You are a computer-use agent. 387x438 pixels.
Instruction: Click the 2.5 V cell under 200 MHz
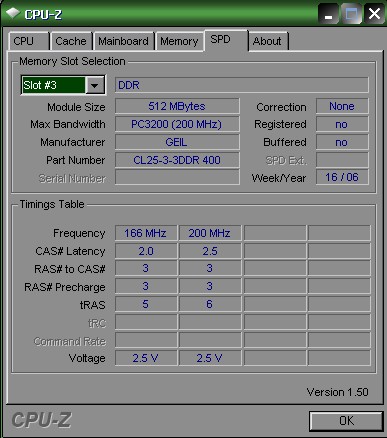coord(210,358)
